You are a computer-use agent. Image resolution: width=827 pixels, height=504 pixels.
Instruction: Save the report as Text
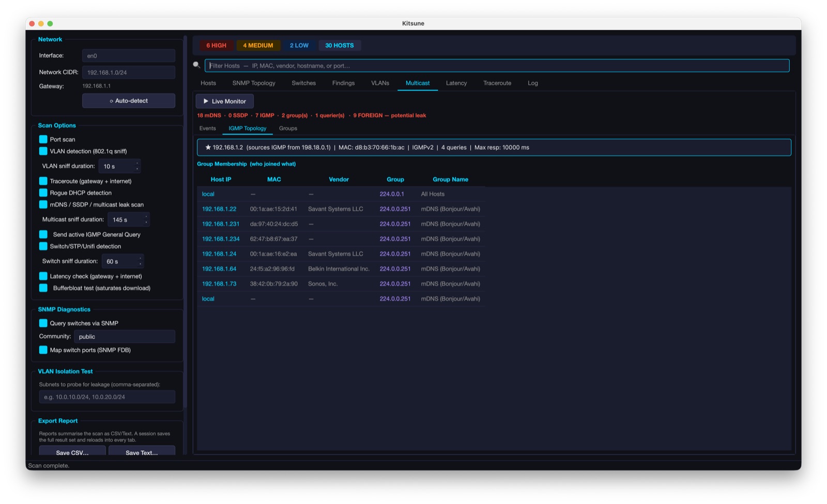pos(142,451)
